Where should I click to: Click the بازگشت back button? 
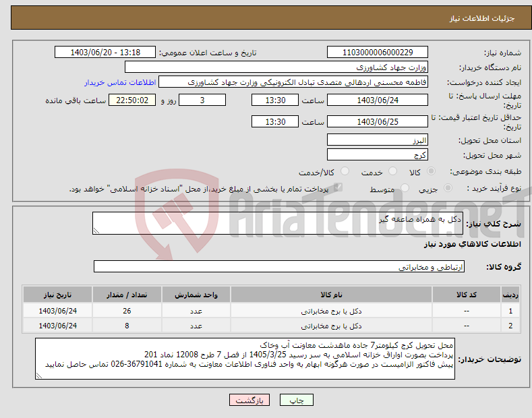coord(249,400)
